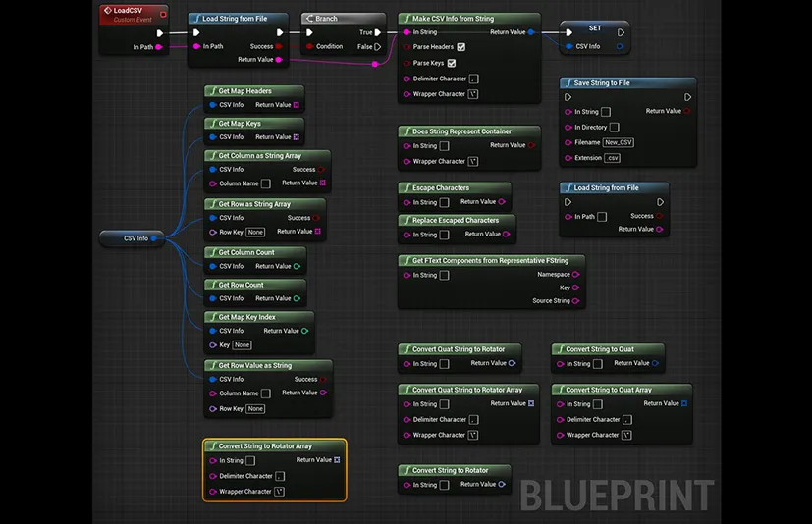The height and width of the screenshot is (524, 812).
Task: Click Wrapper Character field on Make CSV Info node
Action: (x=473, y=95)
